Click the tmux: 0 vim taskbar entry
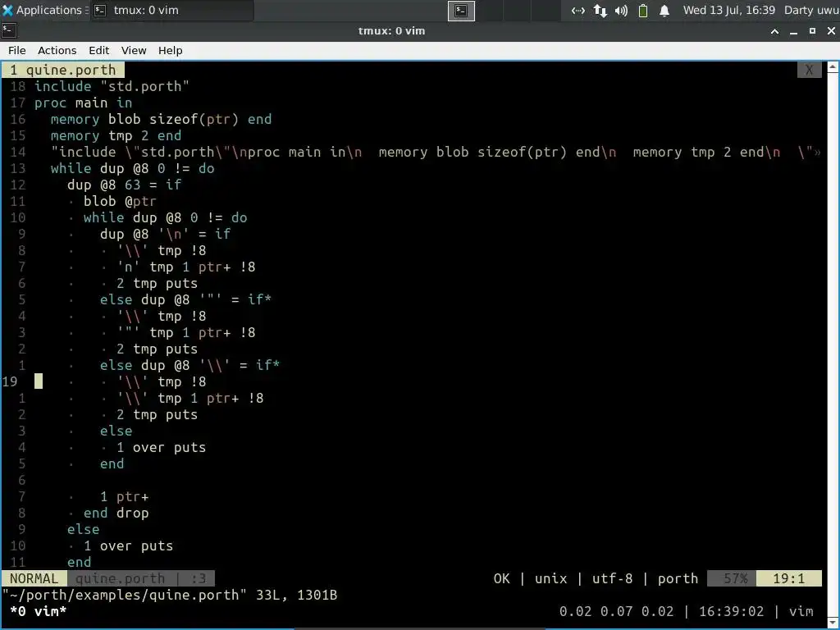 (x=172, y=10)
